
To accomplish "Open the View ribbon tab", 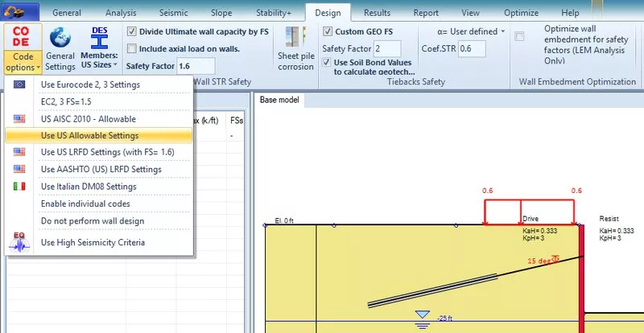I will click(x=470, y=13).
